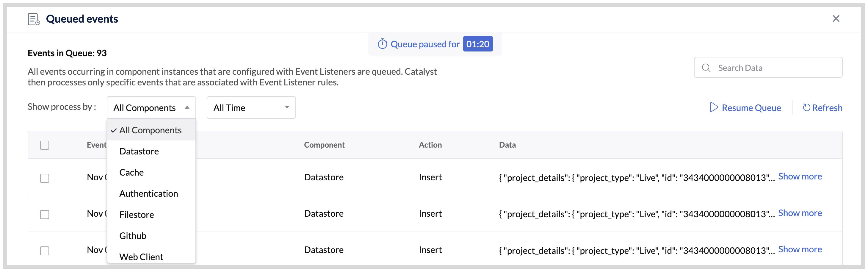Image resolution: width=868 pixels, height=272 pixels.
Task: Select Authentication from the components list
Action: [149, 193]
